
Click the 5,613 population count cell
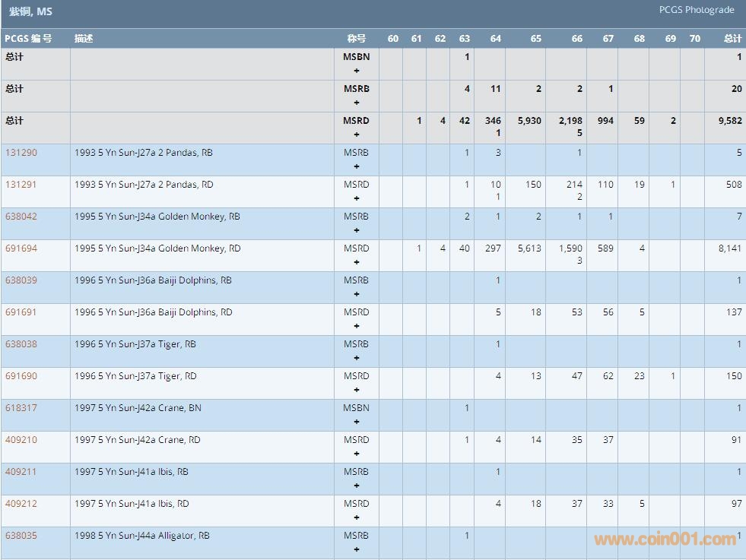pyautogui.click(x=529, y=248)
